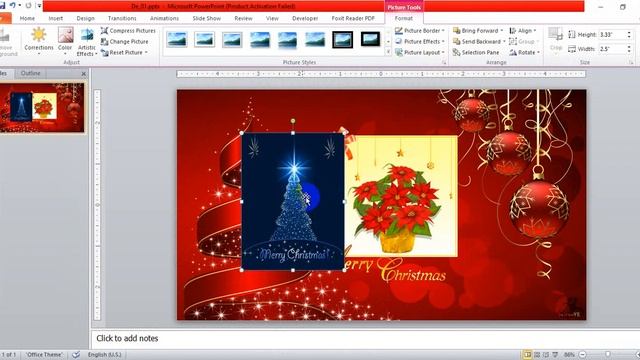Click the Crop tool
The width and height of the screenshot is (640, 360).
click(x=556, y=40)
